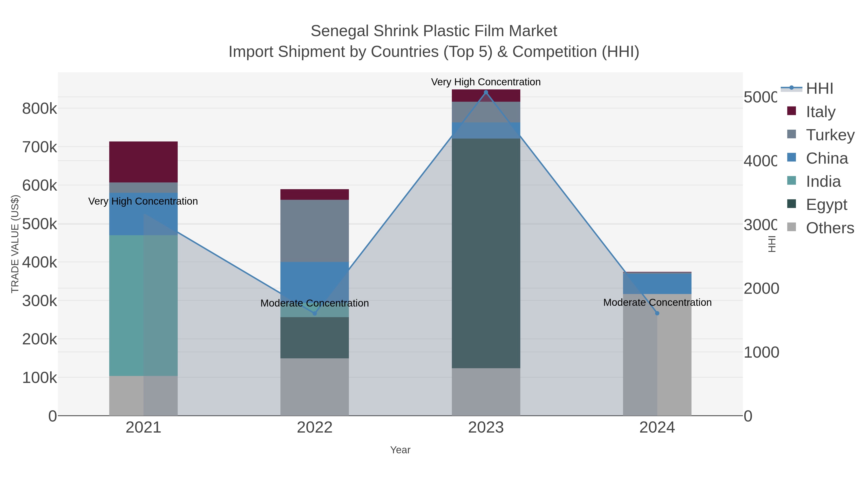Toggle the Egypt legend entry
The image size is (868, 488).
[817, 205]
